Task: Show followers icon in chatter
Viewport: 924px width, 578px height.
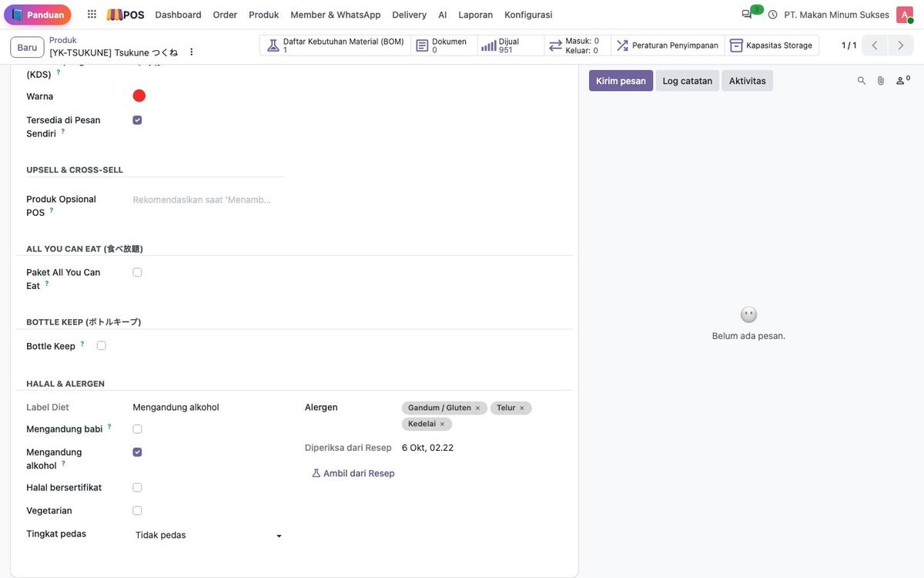Action: coord(902,80)
